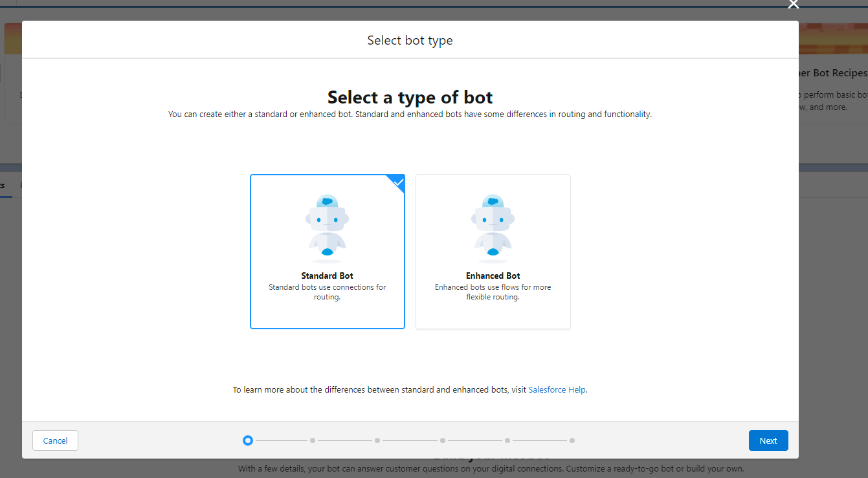This screenshot has height=478, width=868.
Task: Click the active first step progress dot
Action: (x=247, y=440)
